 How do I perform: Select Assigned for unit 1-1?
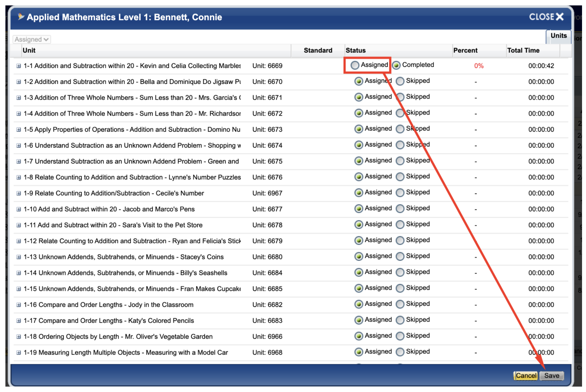pyautogui.click(x=355, y=65)
